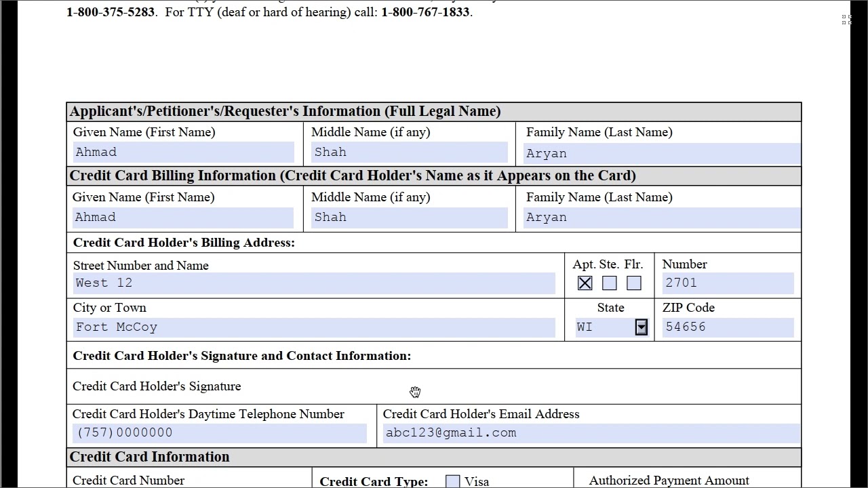Click billing Given Name field under card holder section

(x=183, y=217)
